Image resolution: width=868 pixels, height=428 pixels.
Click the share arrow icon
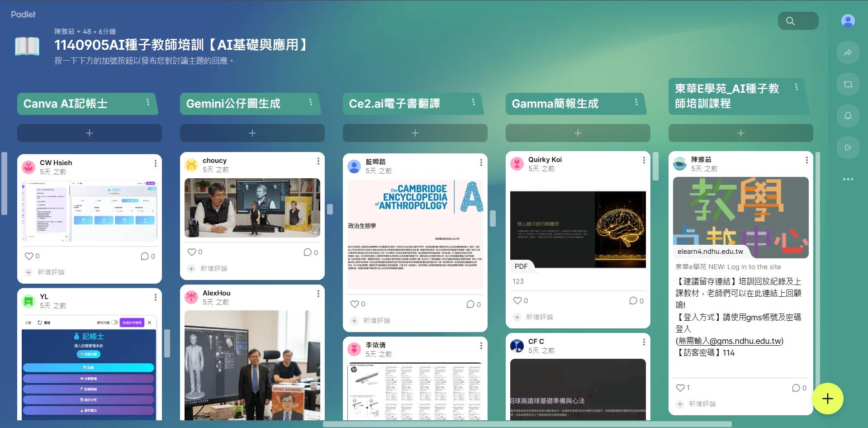[848, 52]
